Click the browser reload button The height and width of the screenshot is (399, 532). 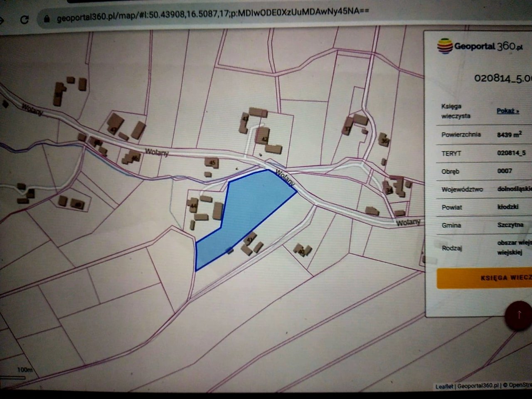click(24, 20)
